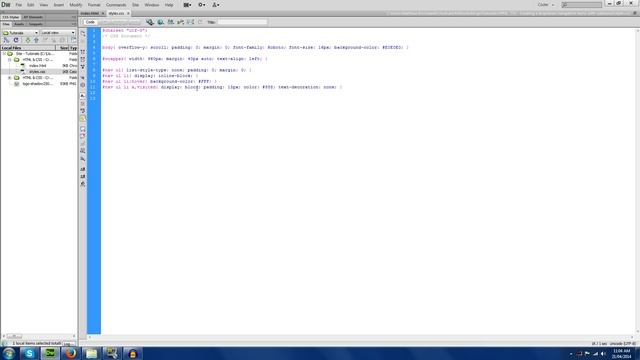Switch to index.html document tab
Viewport: 640px width, 360px height.
[x=89, y=13]
